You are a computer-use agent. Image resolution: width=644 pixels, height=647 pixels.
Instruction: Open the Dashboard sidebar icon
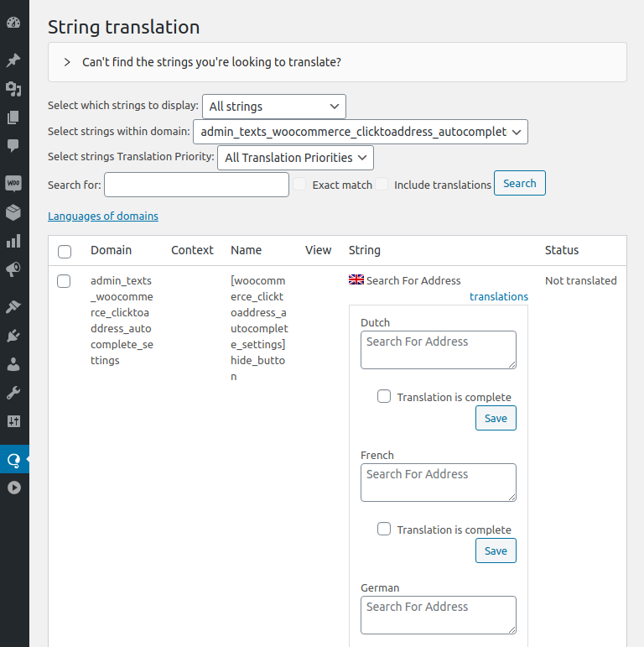click(13, 23)
